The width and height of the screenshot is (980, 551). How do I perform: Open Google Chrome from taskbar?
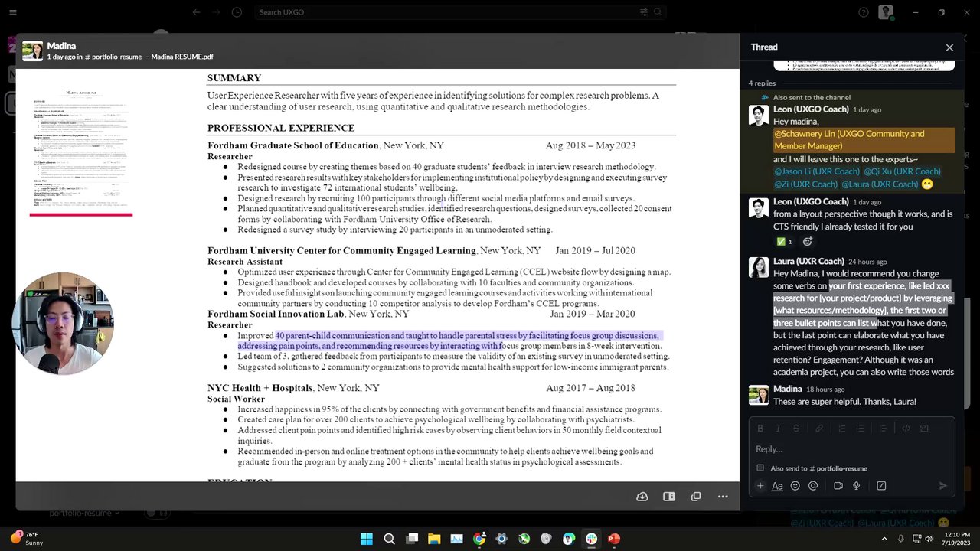479,539
